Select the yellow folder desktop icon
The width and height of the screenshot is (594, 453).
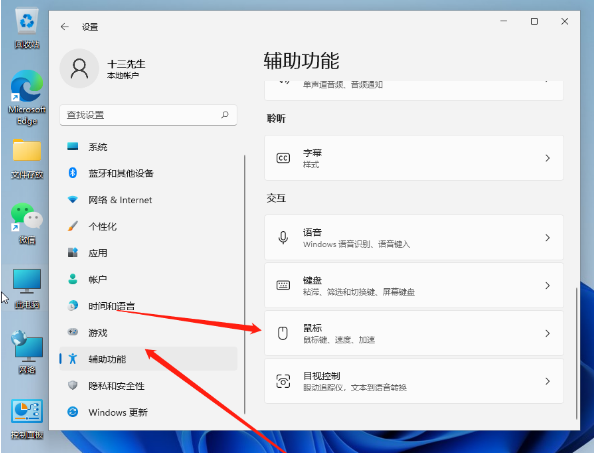[27, 159]
